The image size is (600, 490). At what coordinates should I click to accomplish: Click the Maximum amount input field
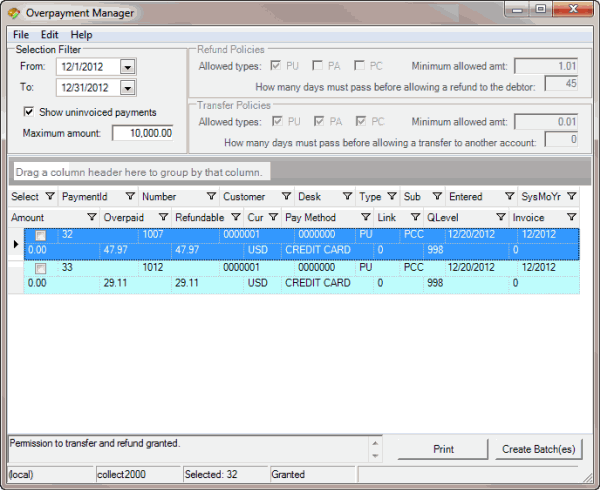click(143, 133)
